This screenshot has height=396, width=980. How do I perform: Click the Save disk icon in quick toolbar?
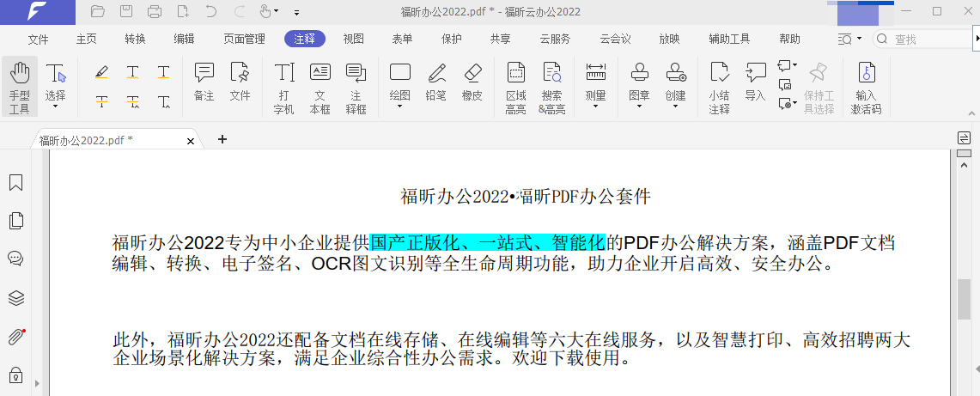click(x=126, y=11)
